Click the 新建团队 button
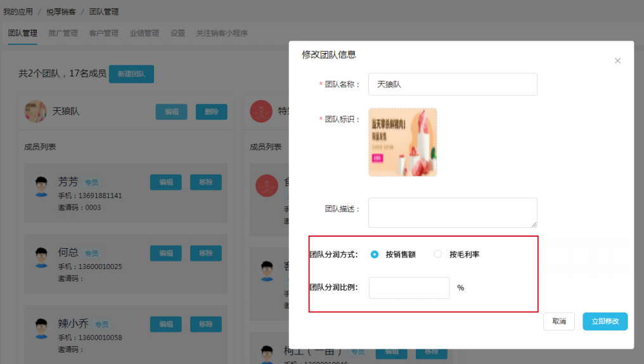The width and height of the screenshot is (644, 364). click(131, 74)
